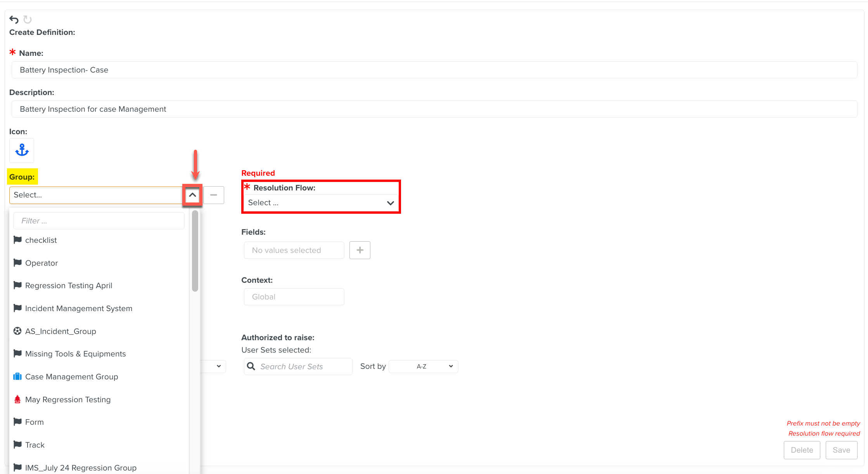Choose Incident Management System group
Image resolution: width=868 pixels, height=474 pixels.
coord(79,308)
